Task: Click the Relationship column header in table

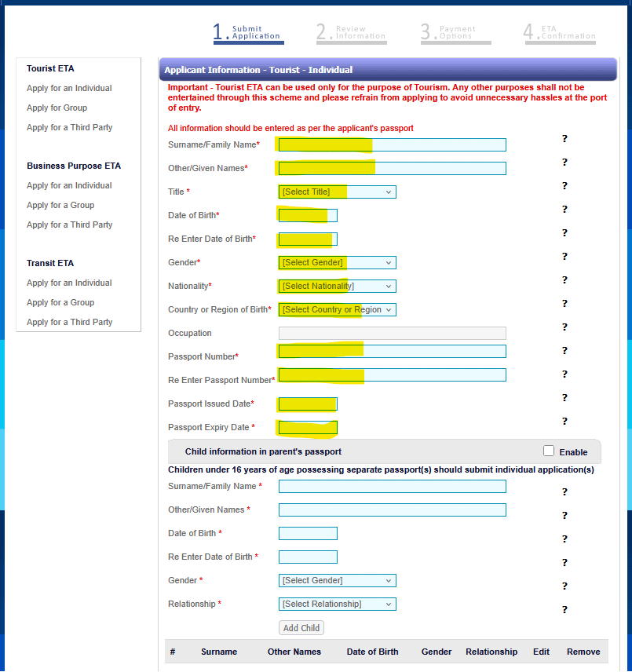Action: (x=491, y=652)
